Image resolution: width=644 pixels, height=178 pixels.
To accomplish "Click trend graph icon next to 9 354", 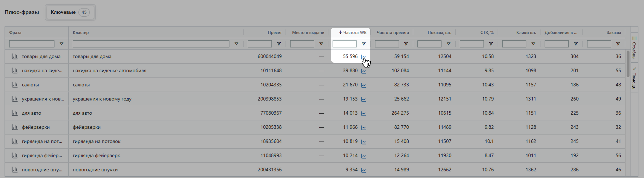I will [364, 170].
